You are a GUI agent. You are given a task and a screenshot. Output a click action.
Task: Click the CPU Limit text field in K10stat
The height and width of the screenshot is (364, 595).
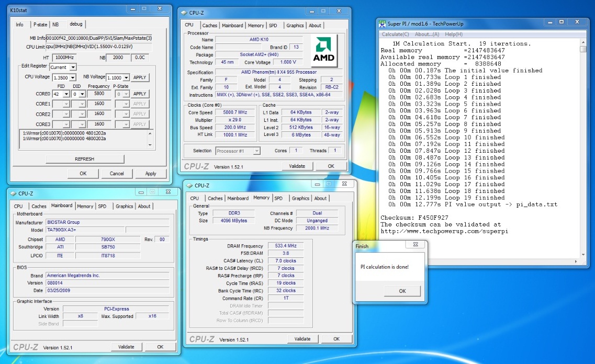99,47
